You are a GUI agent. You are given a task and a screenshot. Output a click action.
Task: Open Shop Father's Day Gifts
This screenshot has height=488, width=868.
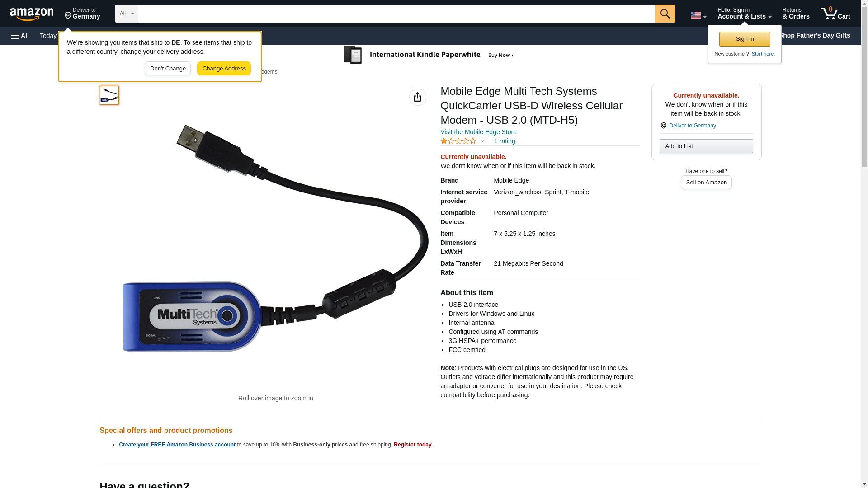tap(814, 35)
